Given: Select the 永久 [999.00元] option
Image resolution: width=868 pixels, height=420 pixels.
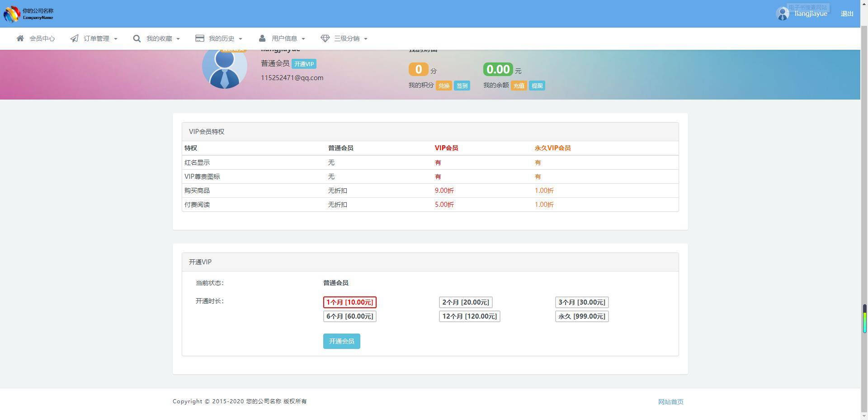Looking at the screenshot, I should point(582,316).
